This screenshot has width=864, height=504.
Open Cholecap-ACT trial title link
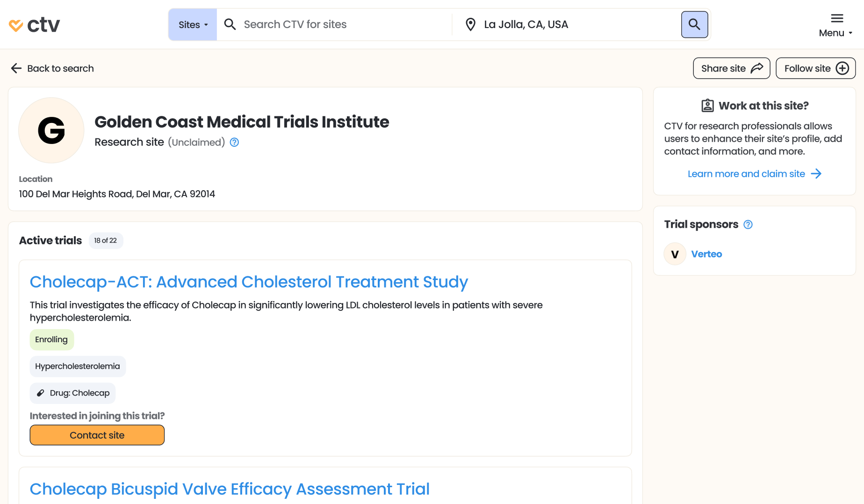pyautogui.click(x=249, y=282)
